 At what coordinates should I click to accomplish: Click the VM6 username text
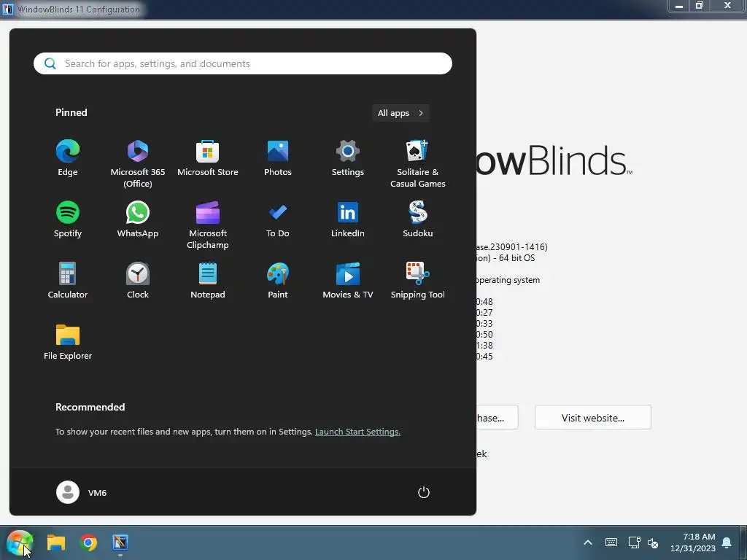tap(97, 493)
